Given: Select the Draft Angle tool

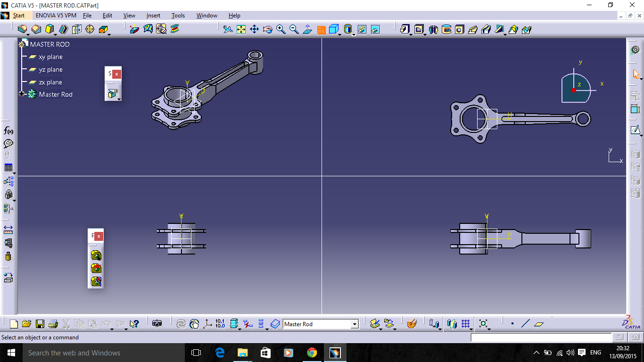Looking at the screenshot, I should click(x=49, y=29).
